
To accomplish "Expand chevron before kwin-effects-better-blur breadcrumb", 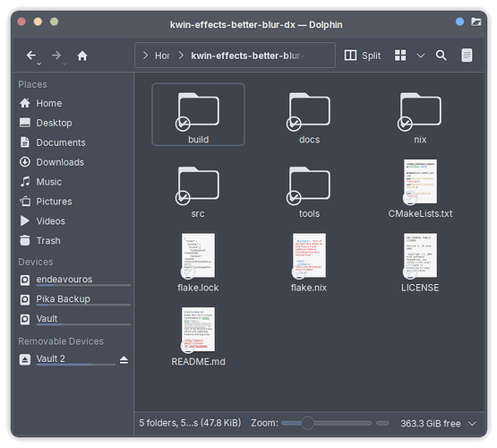I will pyautogui.click(x=181, y=56).
